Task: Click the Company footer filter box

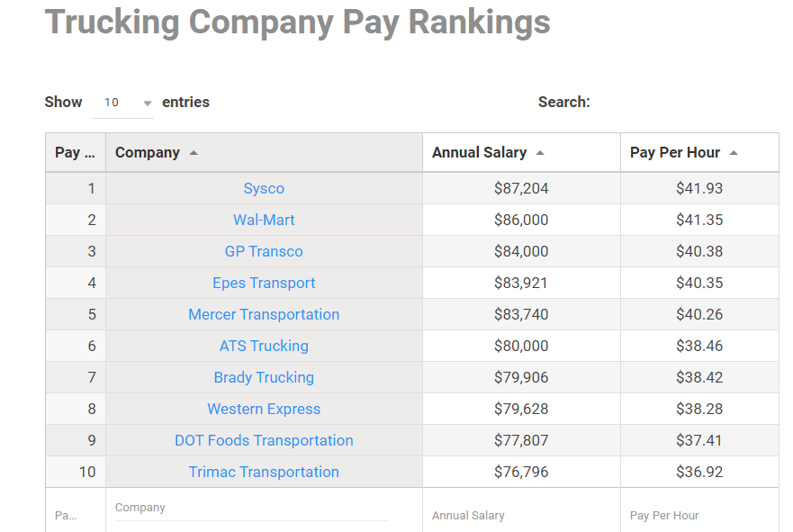Action: (x=250, y=507)
